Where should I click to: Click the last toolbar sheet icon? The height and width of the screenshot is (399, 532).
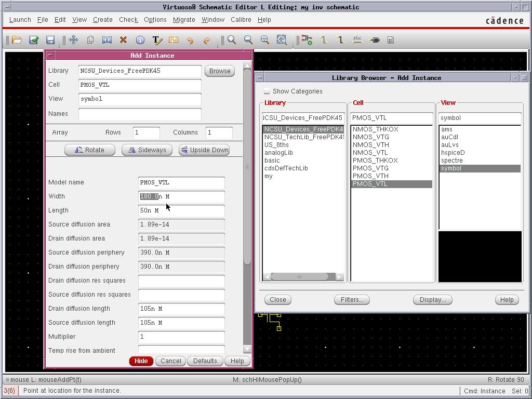tap(391, 41)
